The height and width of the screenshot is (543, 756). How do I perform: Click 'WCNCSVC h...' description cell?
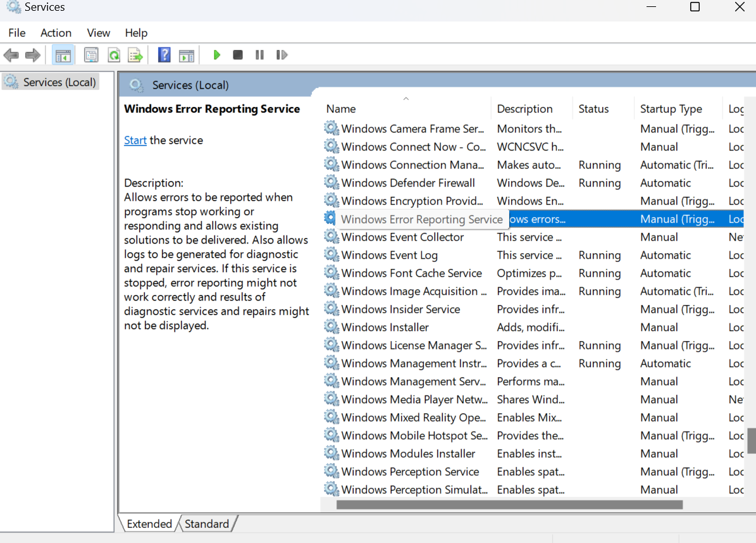tap(530, 147)
